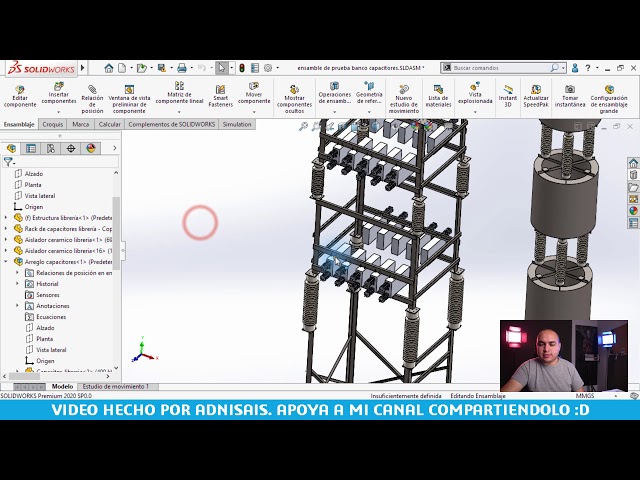Open Complementos de SOLIDWORKS tab
This screenshot has height=480, width=640.
[171, 124]
